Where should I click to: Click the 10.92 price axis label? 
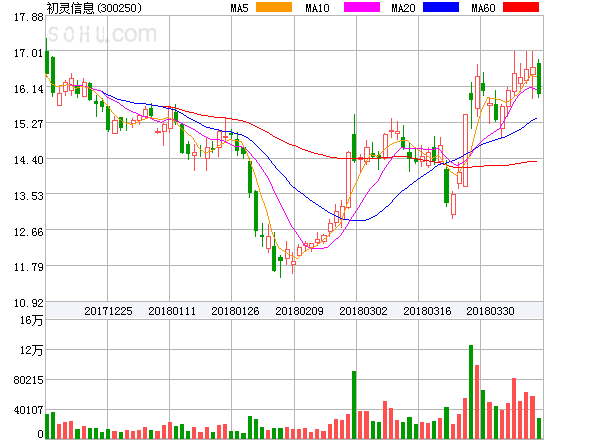click(x=29, y=303)
